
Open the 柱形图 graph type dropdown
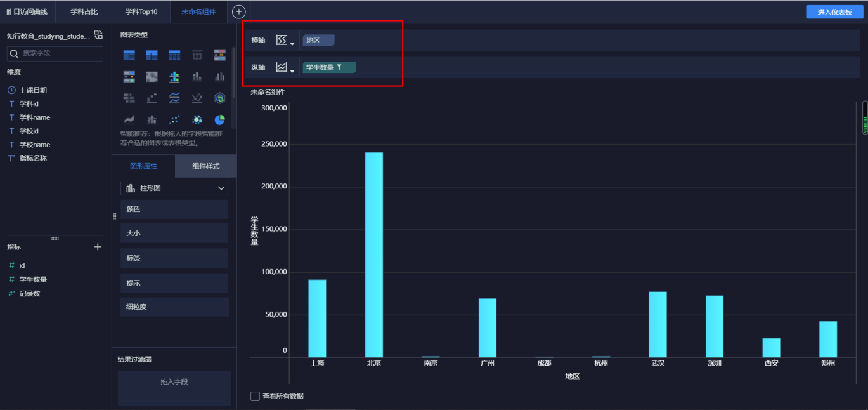[x=174, y=188]
